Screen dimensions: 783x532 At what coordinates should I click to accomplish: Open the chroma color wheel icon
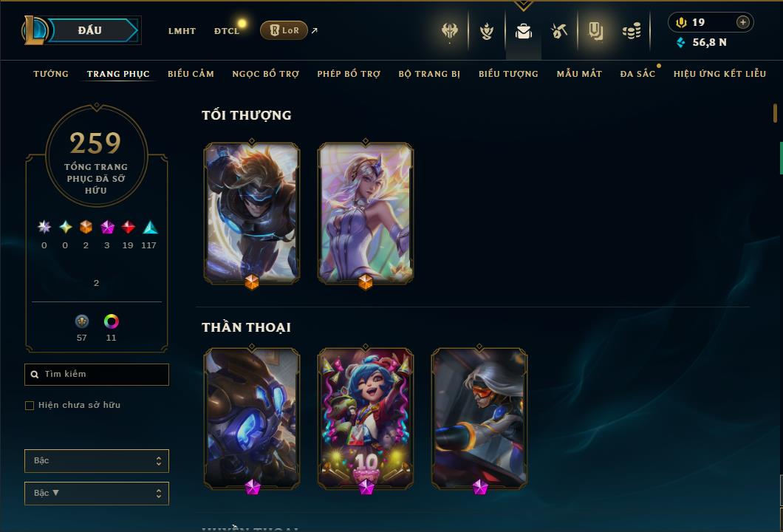tap(111, 321)
